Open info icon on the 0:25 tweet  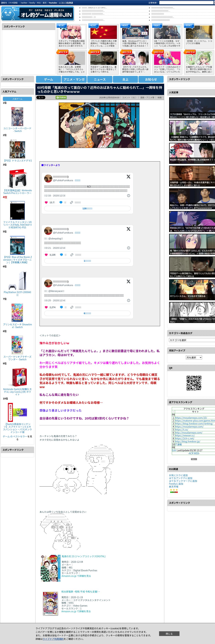[x=128, y=300]
